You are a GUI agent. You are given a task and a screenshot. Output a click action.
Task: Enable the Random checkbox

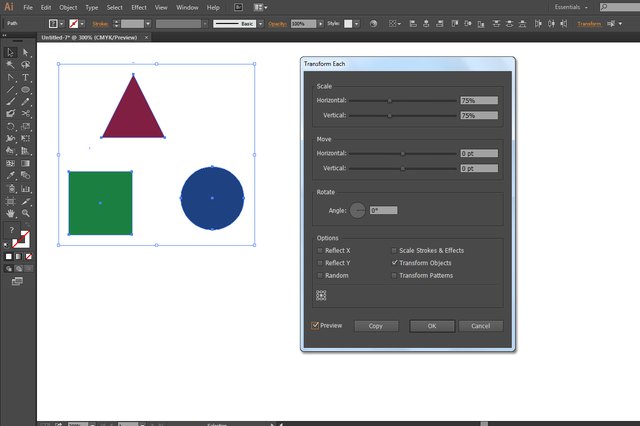[x=320, y=276]
